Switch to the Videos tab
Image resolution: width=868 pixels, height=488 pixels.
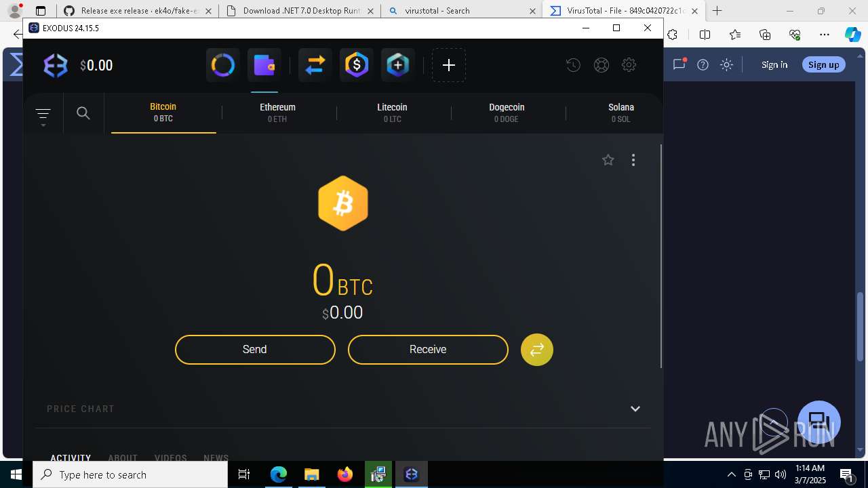pos(171,457)
